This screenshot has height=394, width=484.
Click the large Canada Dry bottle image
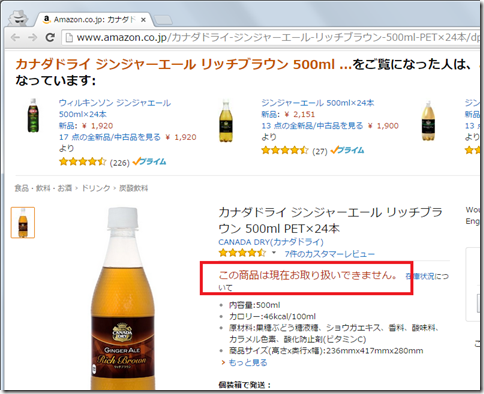pos(123,298)
